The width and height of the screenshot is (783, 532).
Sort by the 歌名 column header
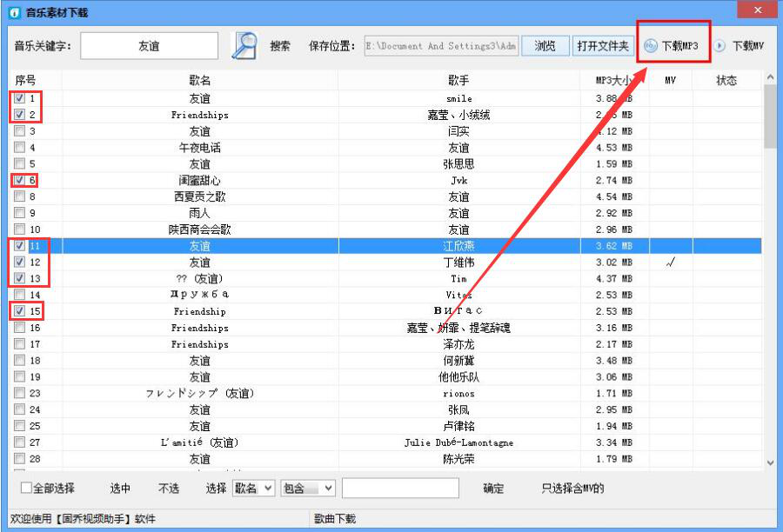(x=200, y=80)
